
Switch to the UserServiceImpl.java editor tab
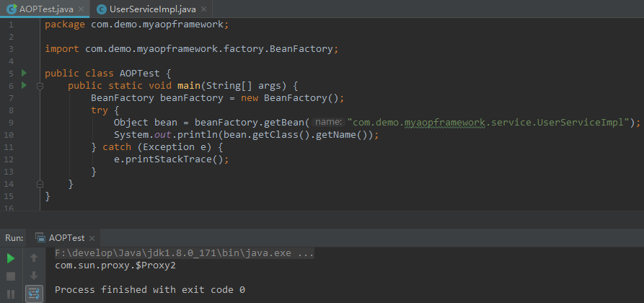point(152,9)
